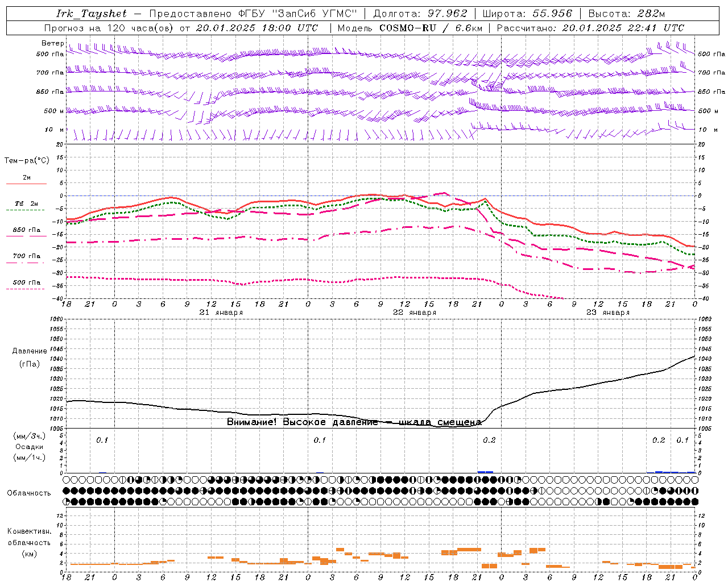Click the Конвективн. panel label
Image resolution: width=728 pixels, height=582 pixels.
(x=29, y=531)
